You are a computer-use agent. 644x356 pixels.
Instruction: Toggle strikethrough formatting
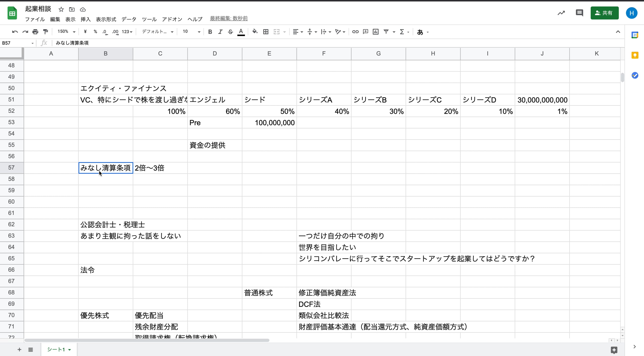click(230, 32)
